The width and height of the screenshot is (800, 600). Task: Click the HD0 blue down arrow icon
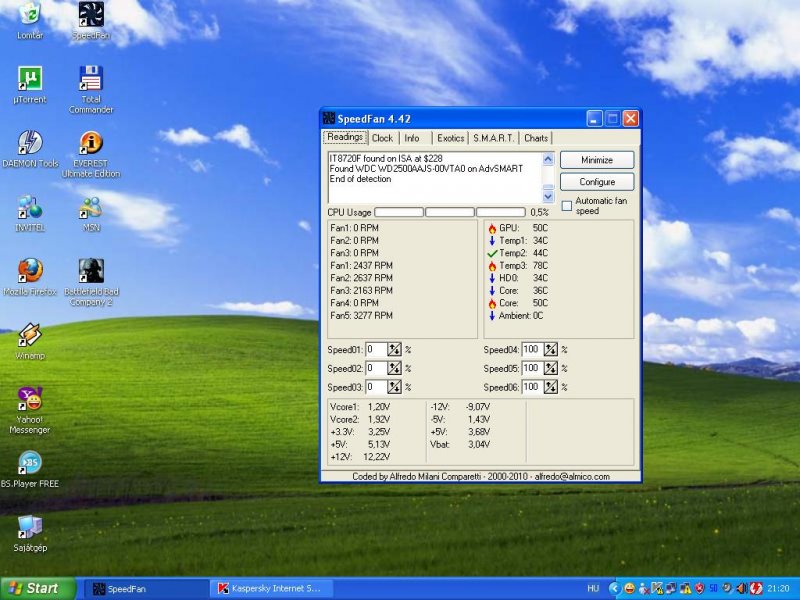(x=492, y=278)
